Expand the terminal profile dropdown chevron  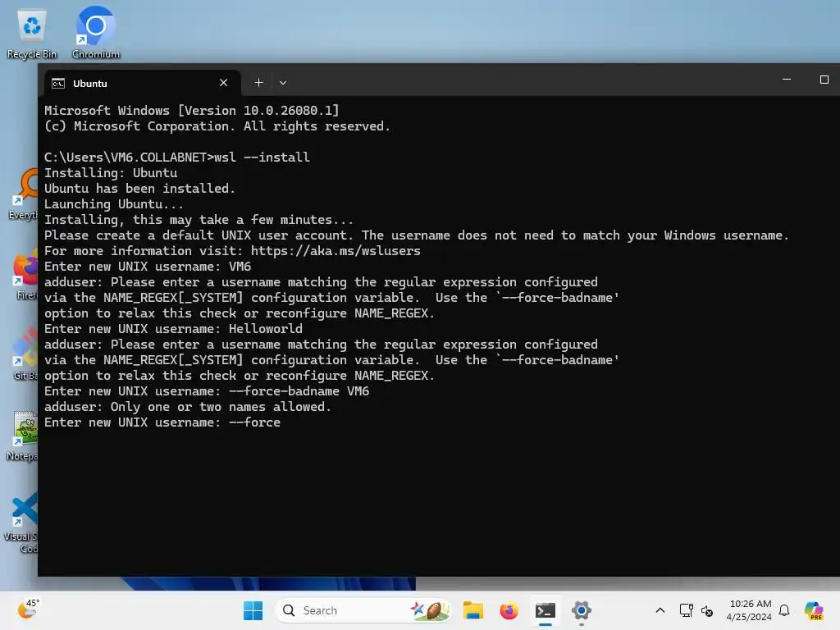click(283, 83)
